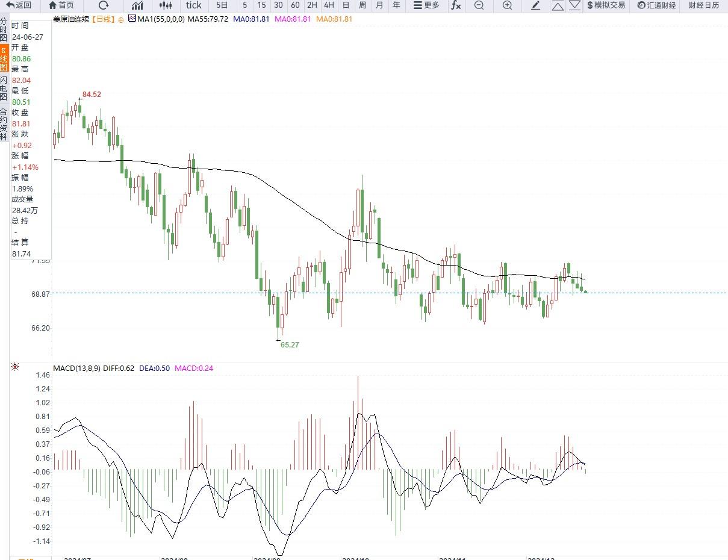The image size is (728, 560).
Task: Select the candlestick chart type icon
Action: [166, 5]
